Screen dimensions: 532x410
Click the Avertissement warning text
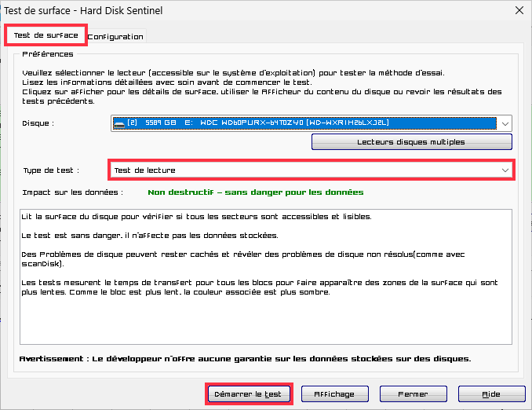click(x=245, y=358)
